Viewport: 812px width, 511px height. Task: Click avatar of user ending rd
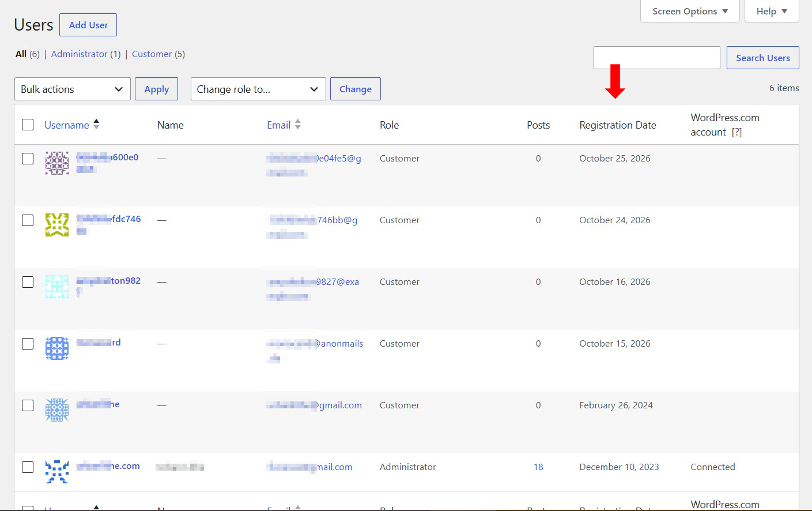coord(57,348)
